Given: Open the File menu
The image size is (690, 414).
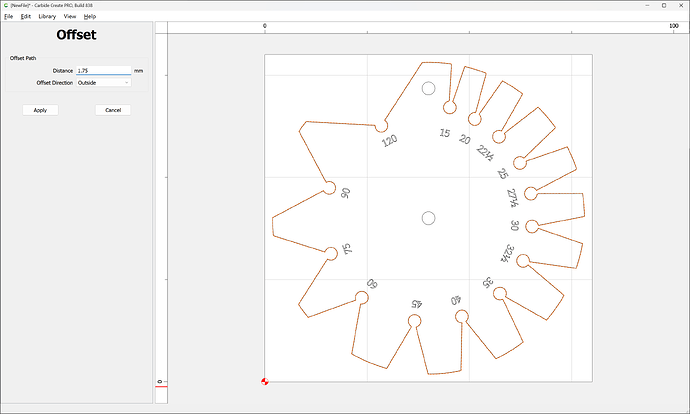Looking at the screenshot, I should (x=9, y=17).
